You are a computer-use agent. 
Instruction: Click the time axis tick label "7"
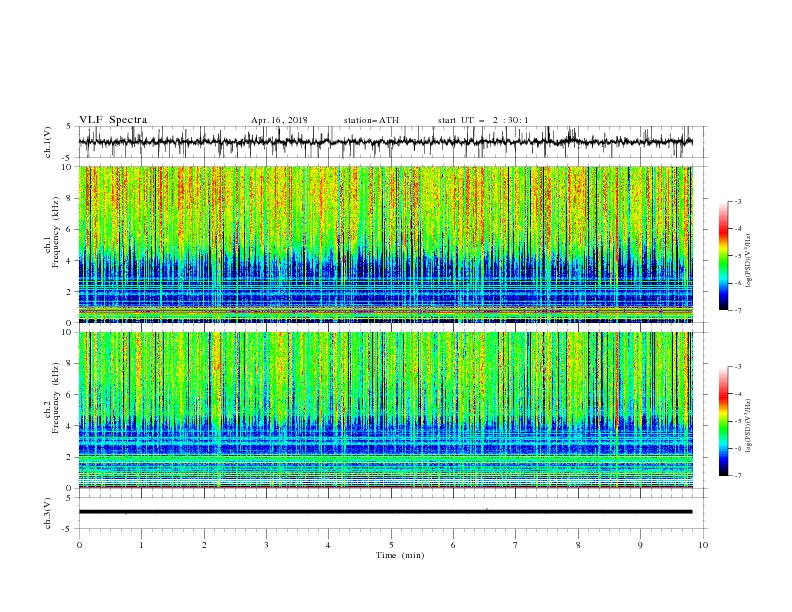(516, 545)
